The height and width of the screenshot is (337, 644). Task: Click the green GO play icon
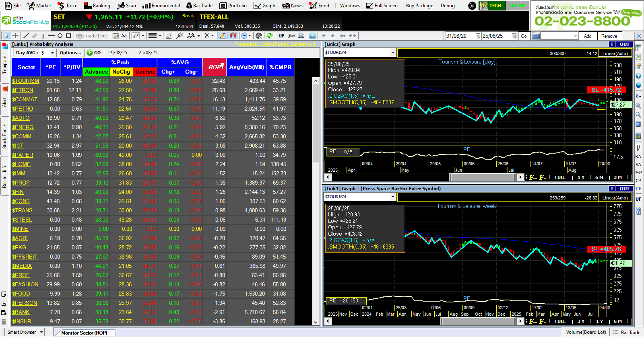click(x=90, y=53)
